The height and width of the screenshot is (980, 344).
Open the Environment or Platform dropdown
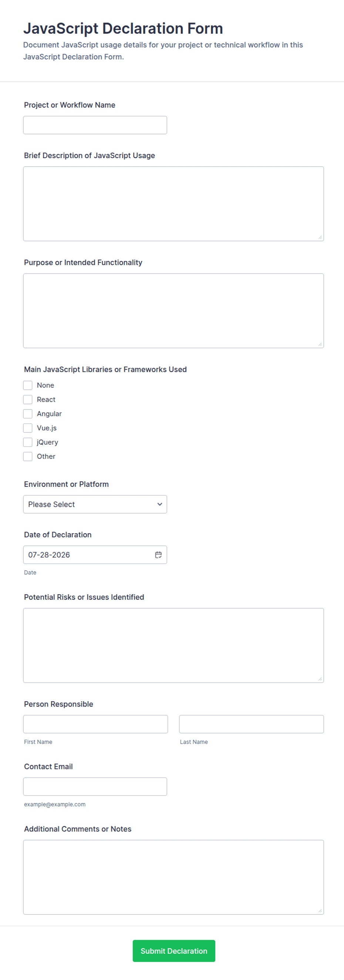coord(95,504)
